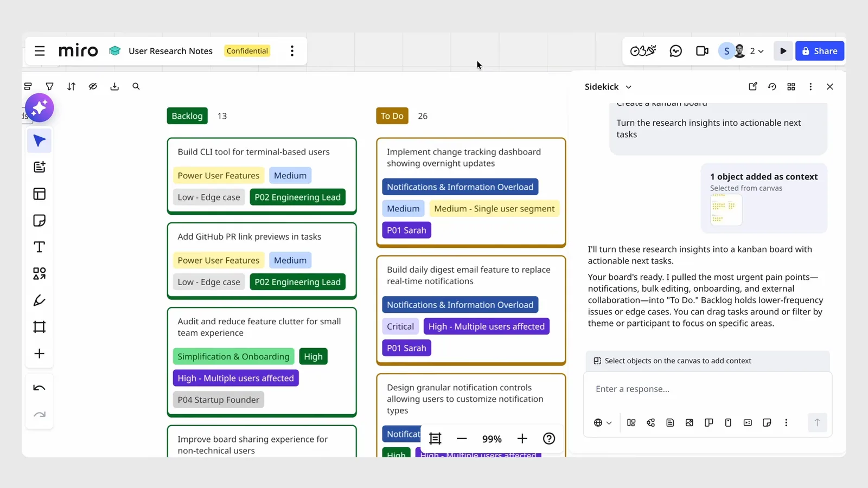
Task: Start a new Sidekick chat
Action: [x=752, y=87]
